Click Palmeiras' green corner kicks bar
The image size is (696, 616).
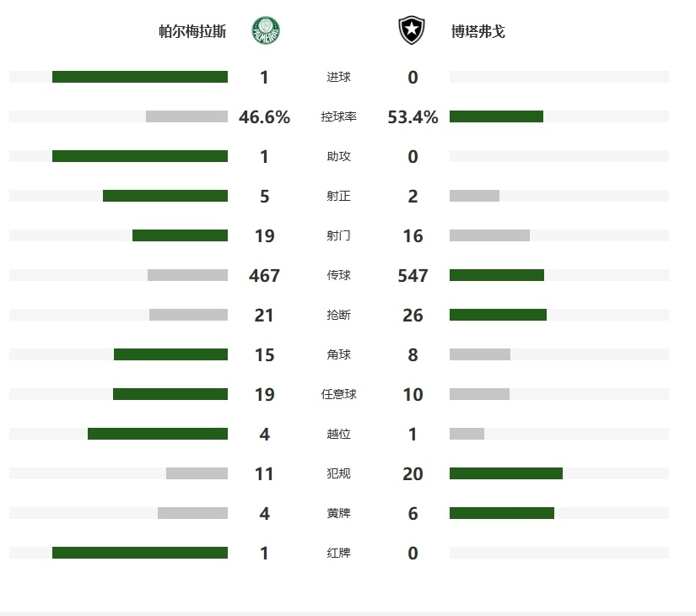pos(171,354)
